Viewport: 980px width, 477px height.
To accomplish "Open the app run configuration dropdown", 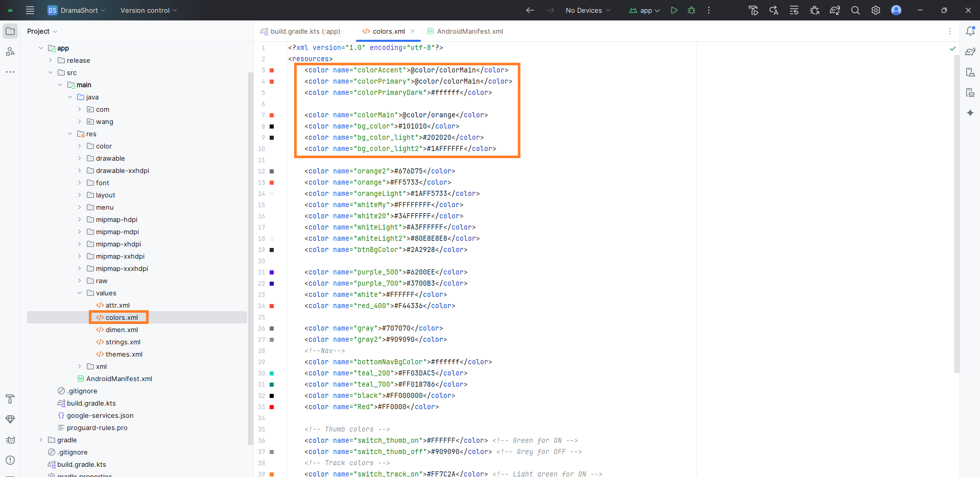I will pyautogui.click(x=644, y=10).
